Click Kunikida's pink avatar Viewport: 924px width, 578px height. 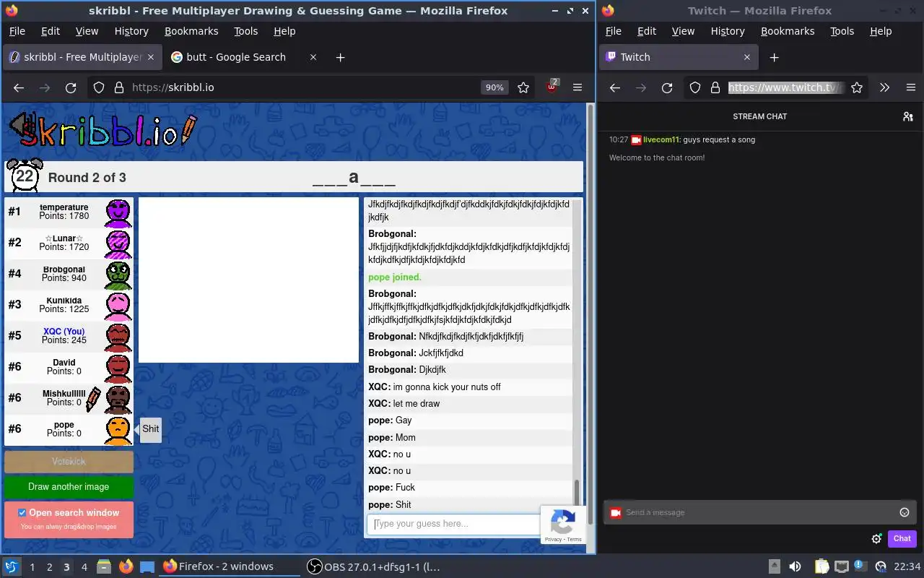pos(118,306)
